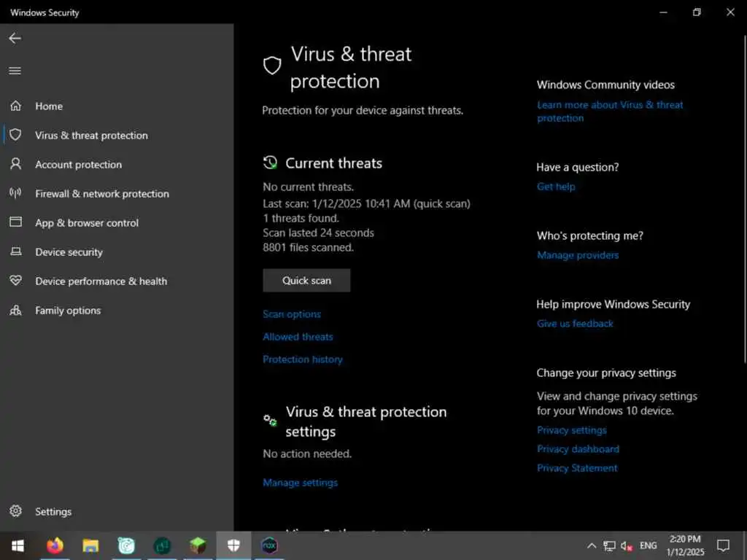Switch the ENG input language indicator

click(x=648, y=545)
